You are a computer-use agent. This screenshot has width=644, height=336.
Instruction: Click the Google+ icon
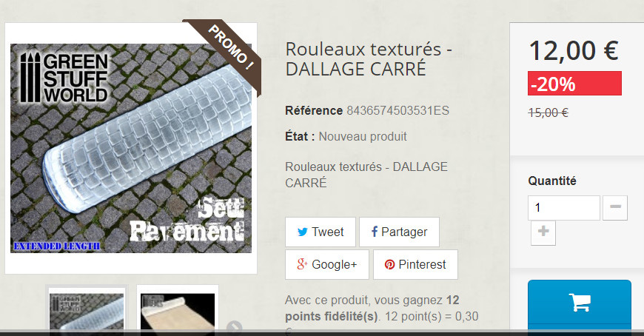tap(302, 264)
